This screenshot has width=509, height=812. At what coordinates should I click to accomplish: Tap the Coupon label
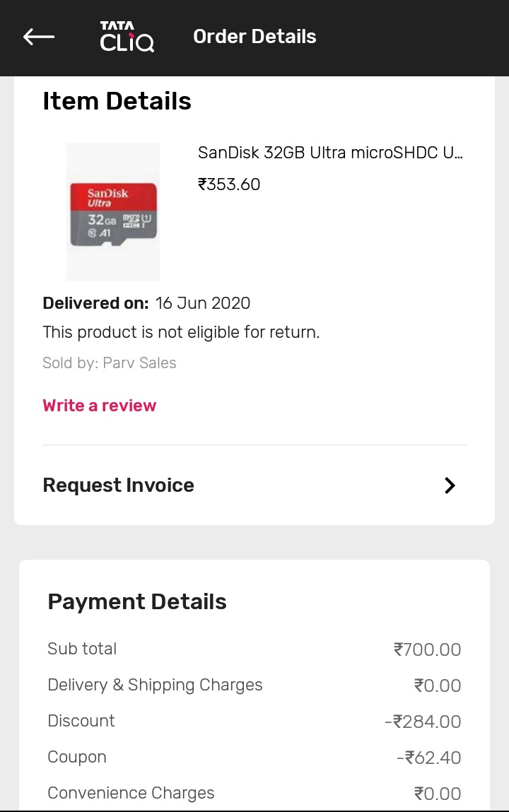77,757
